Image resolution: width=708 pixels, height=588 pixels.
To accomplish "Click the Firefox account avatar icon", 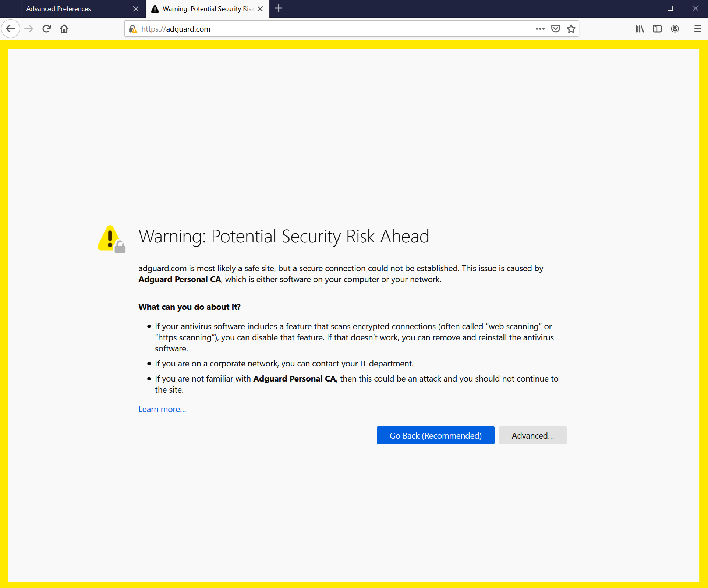I will tap(675, 28).
